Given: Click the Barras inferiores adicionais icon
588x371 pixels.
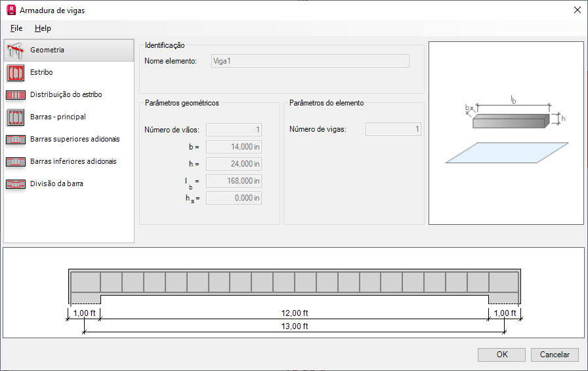Looking at the screenshot, I should point(16,161).
